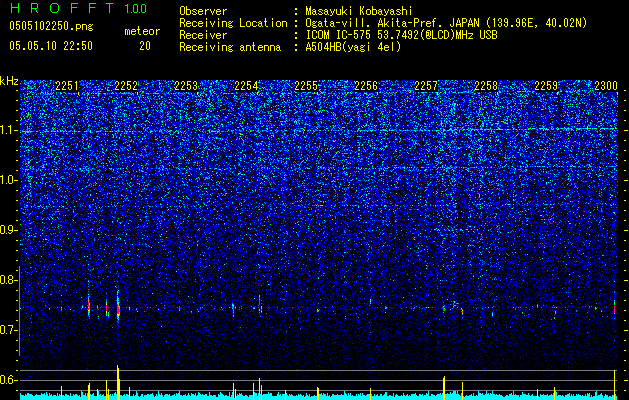This screenshot has height=400, width=629.
Task: Click the Observer name Masayuki Kobayashi
Action: click(x=359, y=11)
